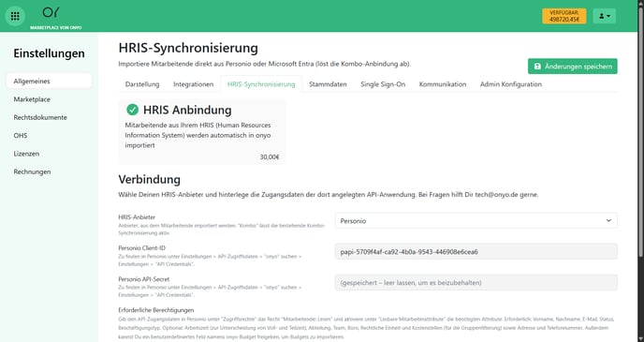Image resolution: width=644 pixels, height=342 pixels.
Task: Click the 30,00€ price text
Action: [x=270, y=157]
